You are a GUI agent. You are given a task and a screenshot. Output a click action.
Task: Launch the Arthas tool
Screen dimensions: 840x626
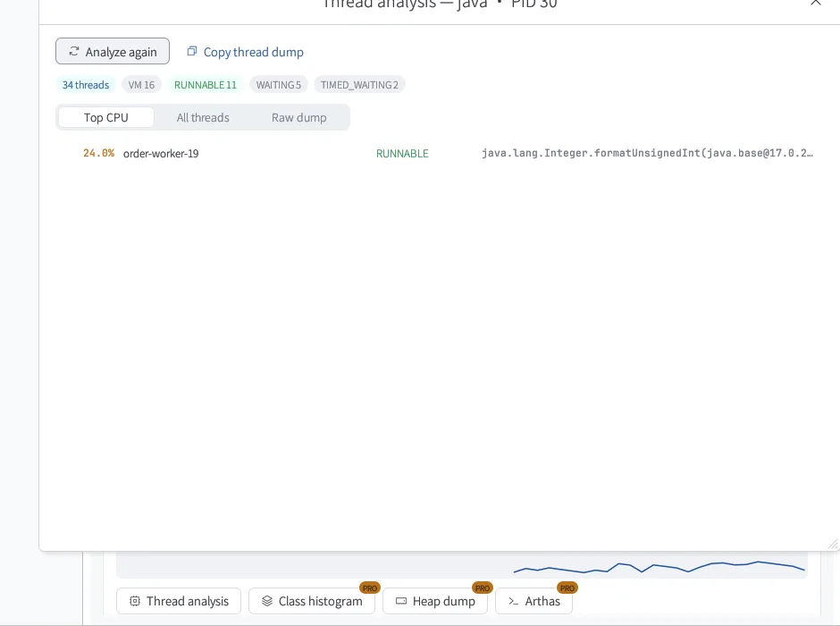coord(533,601)
